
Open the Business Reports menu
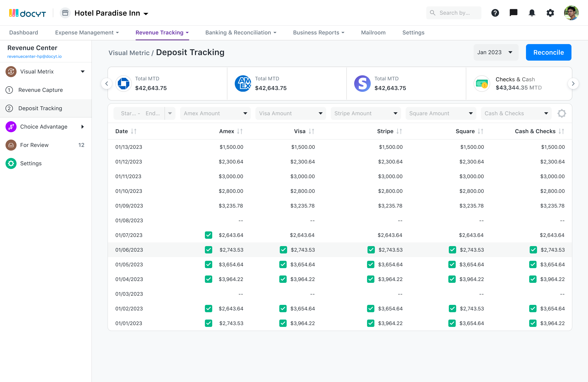coord(318,32)
